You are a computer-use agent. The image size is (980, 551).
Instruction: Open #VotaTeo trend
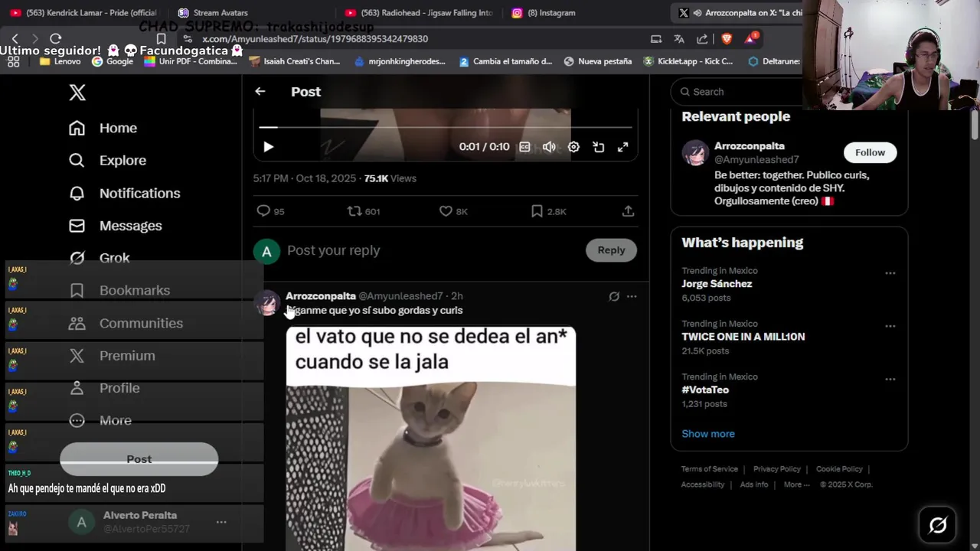tap(705, 390)
